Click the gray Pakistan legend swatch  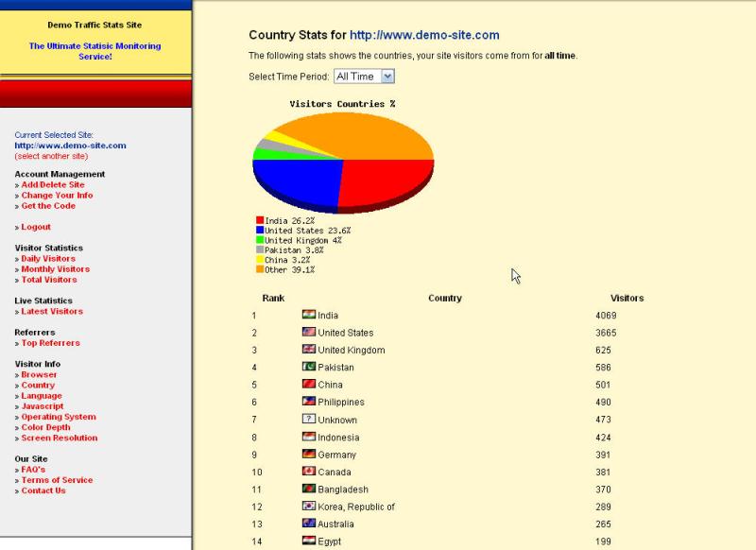260,249
